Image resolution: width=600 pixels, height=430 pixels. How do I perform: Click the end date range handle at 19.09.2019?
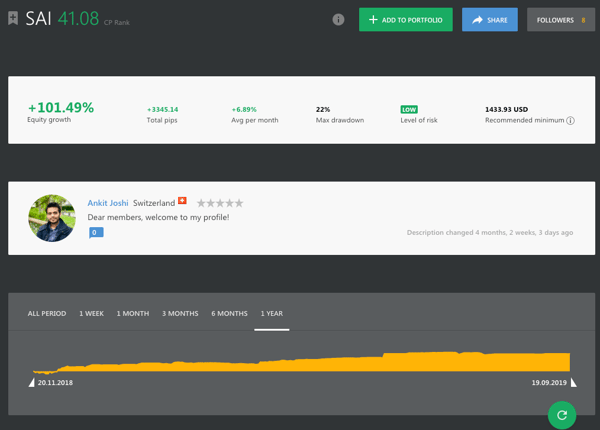(x=574, y=382)
